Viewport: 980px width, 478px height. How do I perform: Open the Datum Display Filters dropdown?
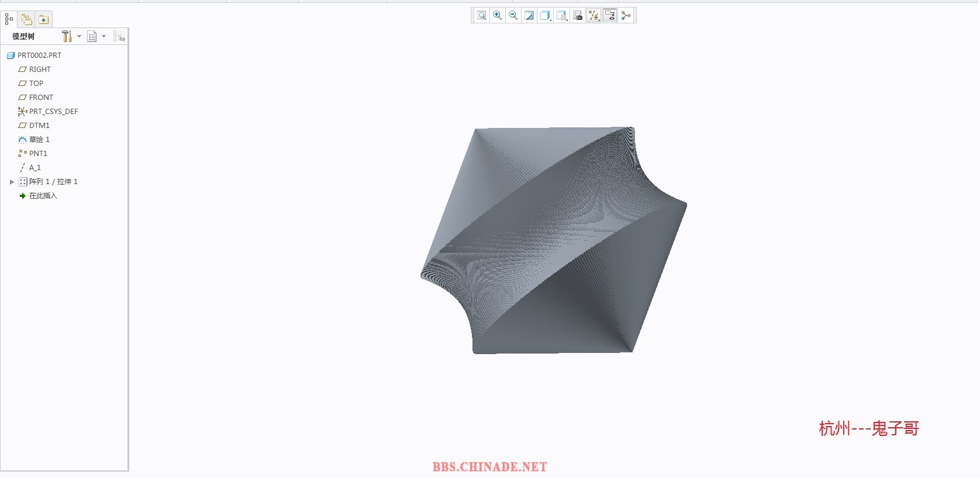pyautogui.click(x=593, y=16)
